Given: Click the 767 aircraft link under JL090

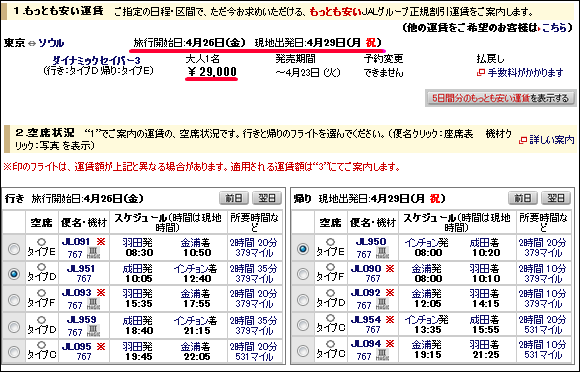Looking at the screenshot, I should 373,278.
